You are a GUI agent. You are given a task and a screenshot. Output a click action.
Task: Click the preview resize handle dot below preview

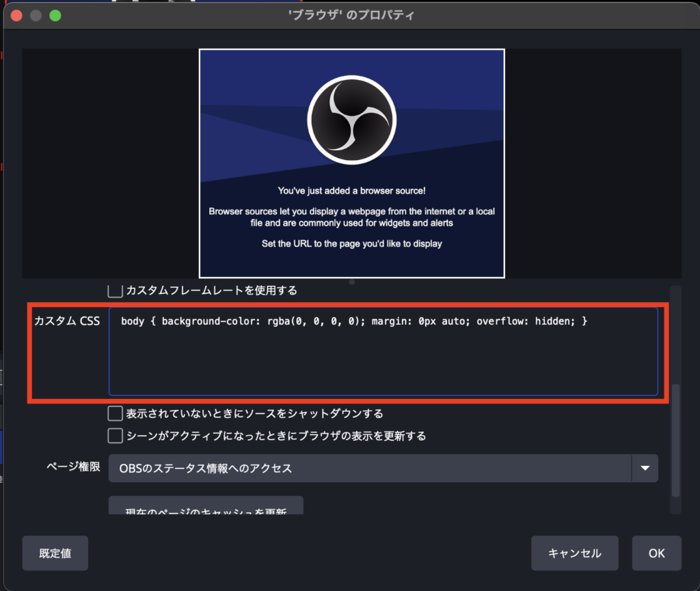pyautogui.click(x=352, y=282)
